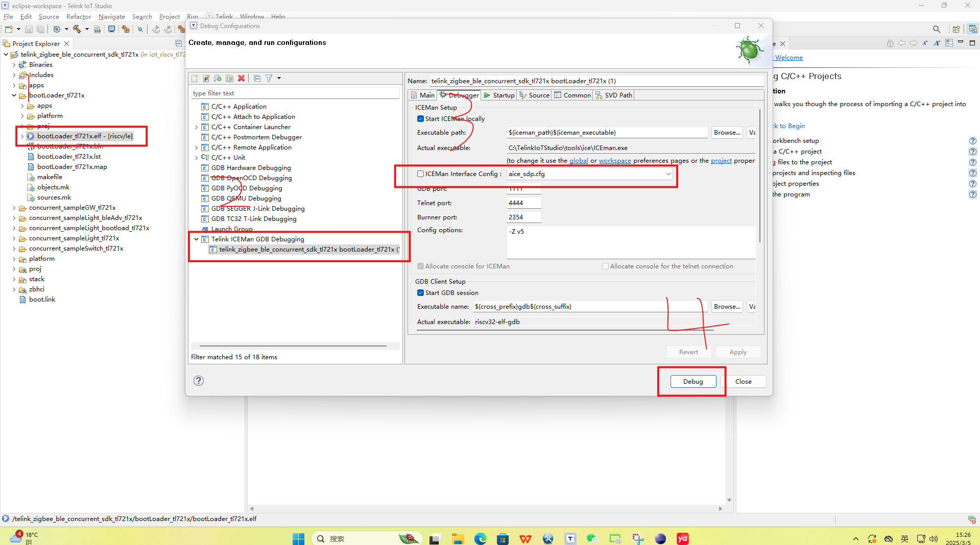Image resolution: width=980 pixels, height=545 pixels.
Task: Click the Telnet port field showing 4444
Action: pyautogui.click(x=523, y=203)
